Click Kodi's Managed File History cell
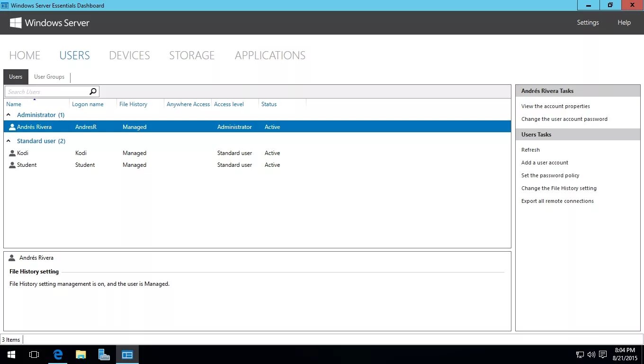Screen dimensions: 644x364 [x=134, y=153]
